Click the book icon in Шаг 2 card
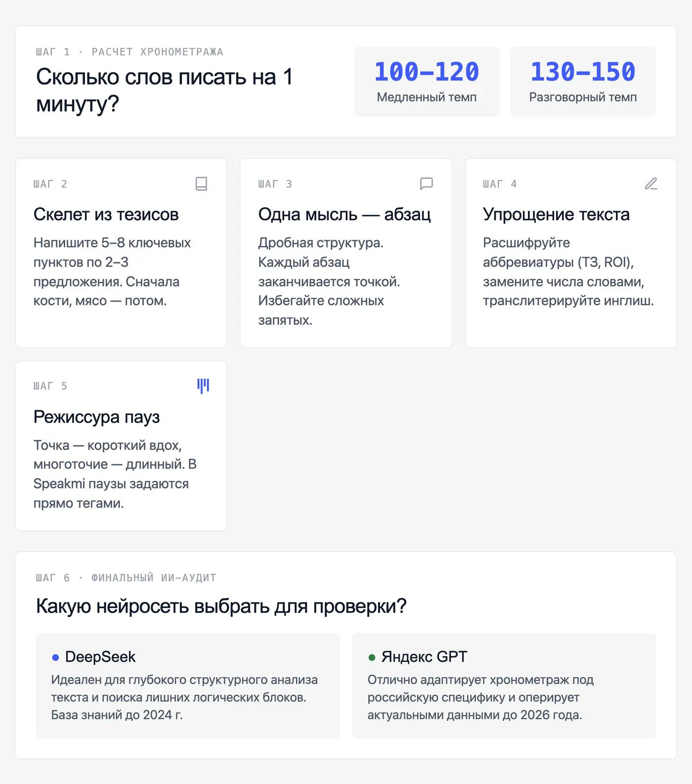Viewport: 692px width, 784px height. coord(201,184)
